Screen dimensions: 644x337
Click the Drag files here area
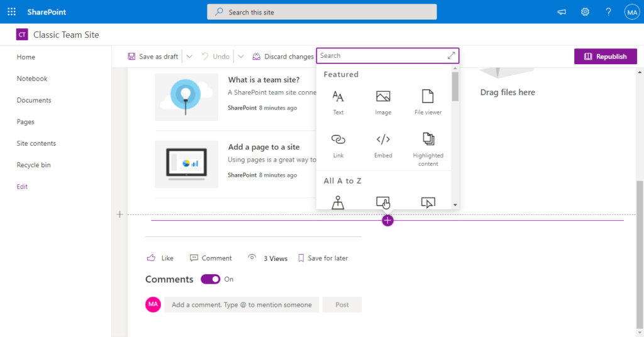pos(508,92)
